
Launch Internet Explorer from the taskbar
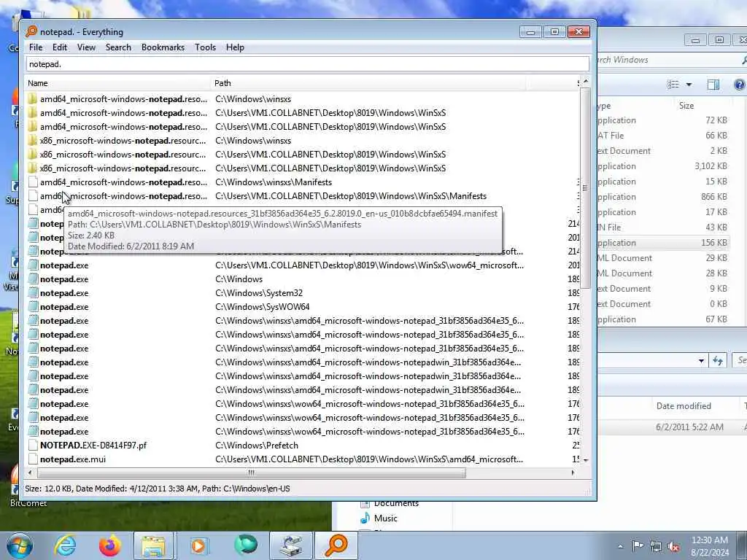coord(65,545)
